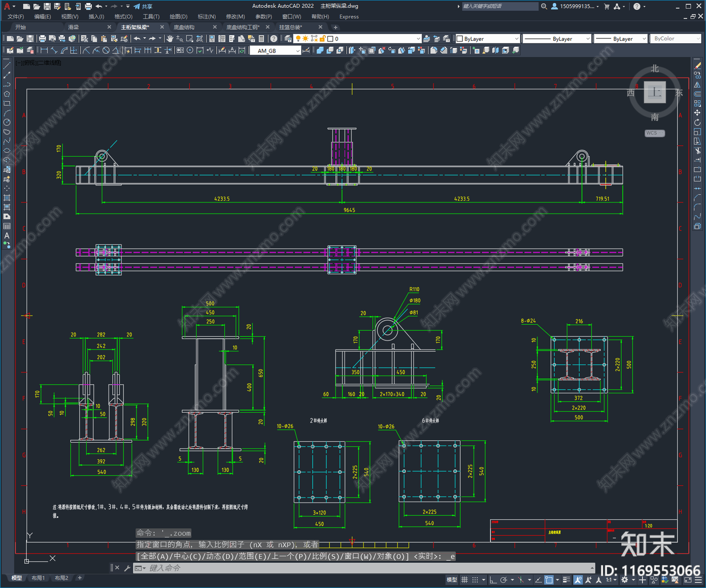
Task: Open the AM_GB dimension style dropdown
Action: (x=275, y=51)
